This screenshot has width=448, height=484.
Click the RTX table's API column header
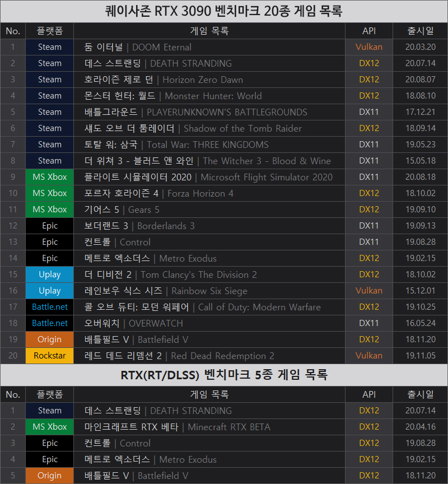pos(369,394)
